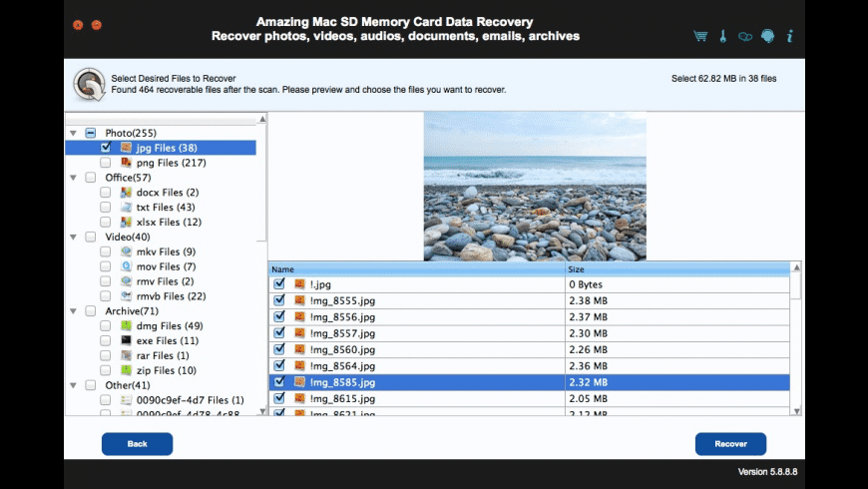Click the rar Files file-type icon
The height and width of the screenshot is (489, 868).
pyautogui.click(x=127, y=355)
